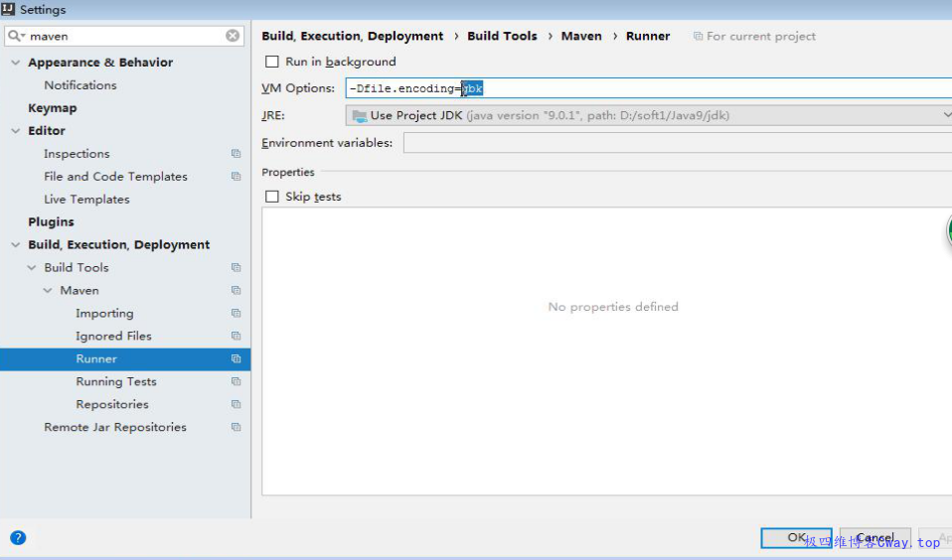Click the search magnifier icon
This screenshot has width=952, height=560.
[x=15, y=36]
